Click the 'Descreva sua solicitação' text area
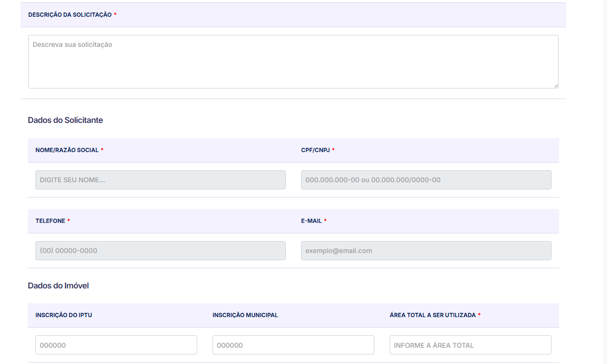The width and height of the screenshot is (607, 364). click(x=293, y=62)
